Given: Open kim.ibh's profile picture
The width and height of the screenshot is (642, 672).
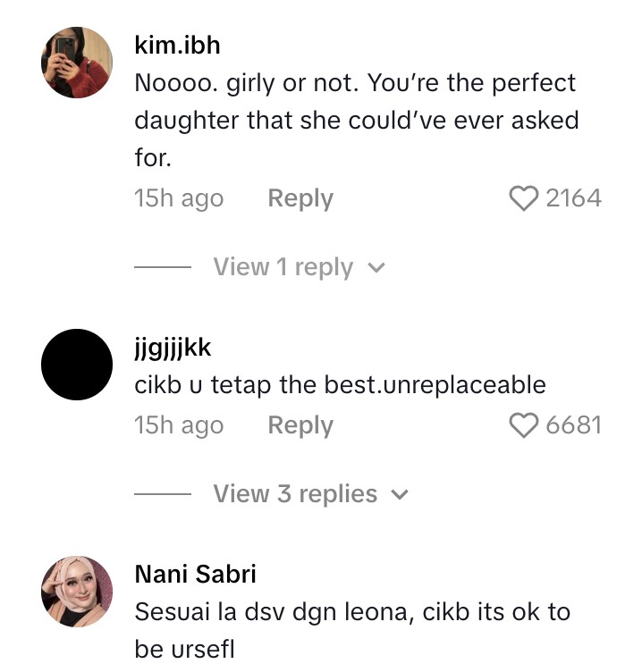Looking at the screenshot, I should (77, 62).
